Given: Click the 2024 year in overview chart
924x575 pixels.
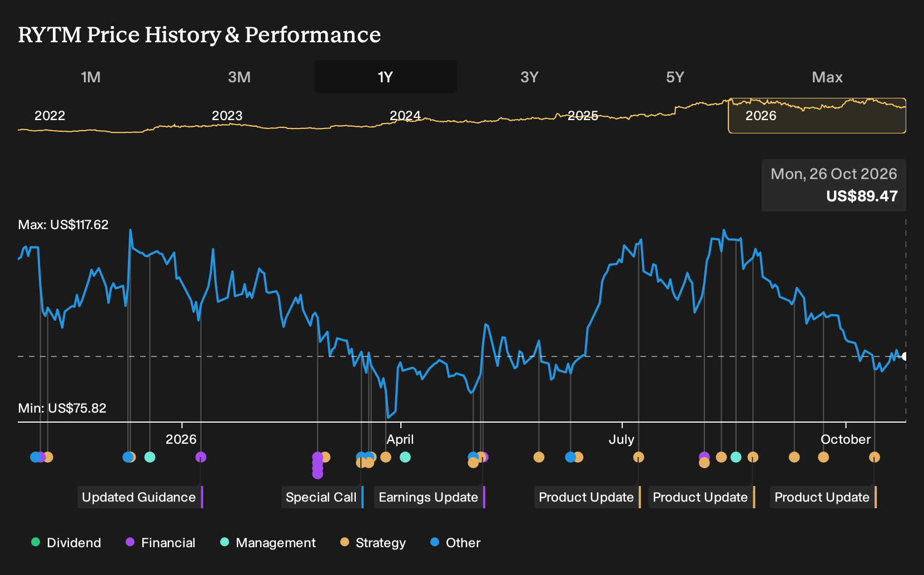Looking at the screenshot, I should pos(405,116).
